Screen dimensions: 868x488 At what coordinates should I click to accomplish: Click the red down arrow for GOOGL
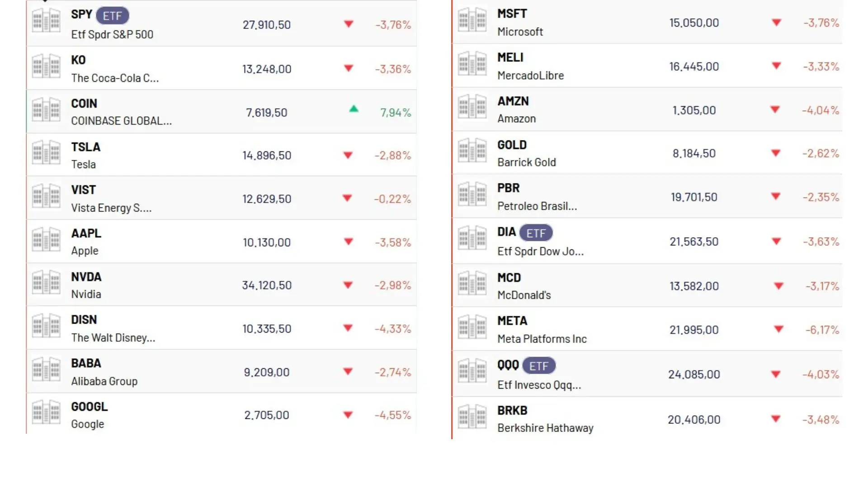tap(348, 415)
